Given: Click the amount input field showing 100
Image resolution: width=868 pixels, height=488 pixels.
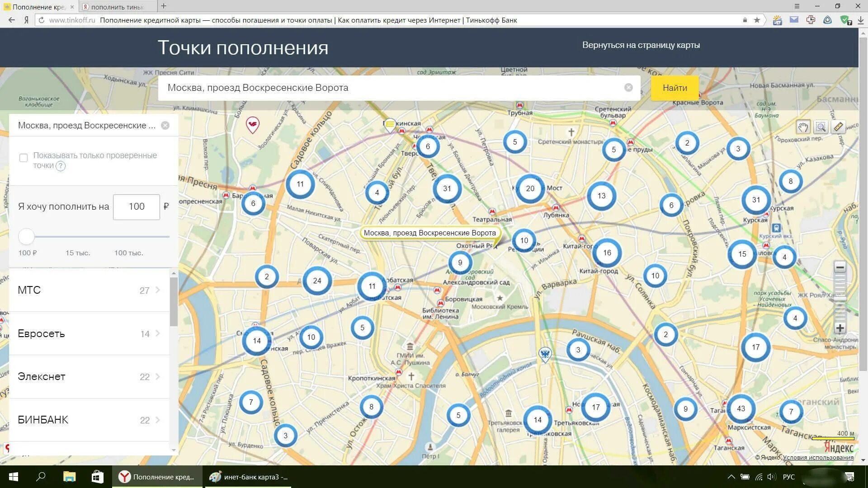Looking at the screenshot, I should 137,207.
